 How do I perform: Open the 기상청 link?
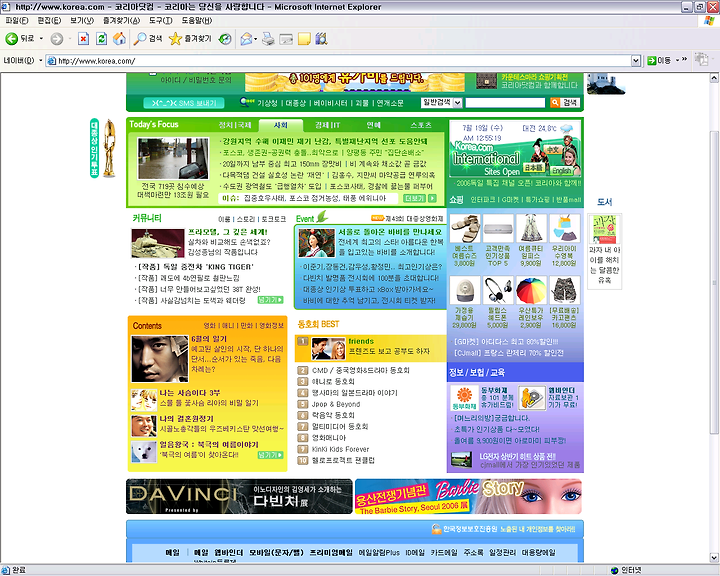[267, 103]
